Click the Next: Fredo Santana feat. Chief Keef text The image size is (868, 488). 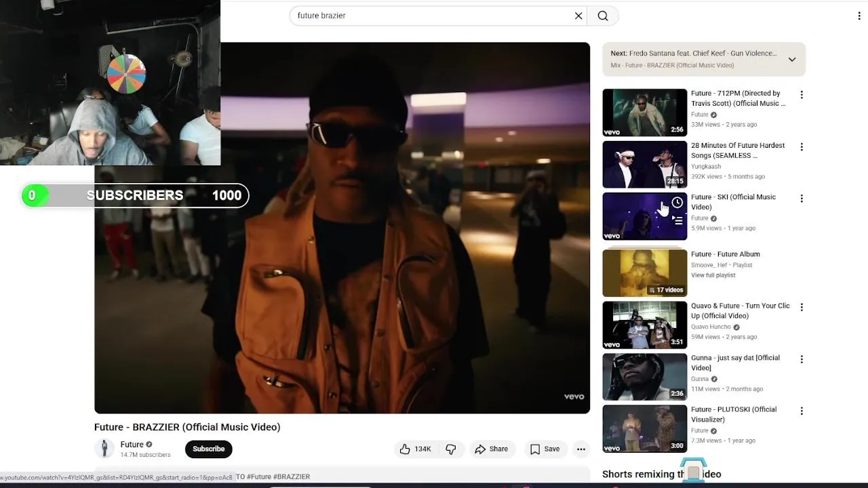coord(694,54)
